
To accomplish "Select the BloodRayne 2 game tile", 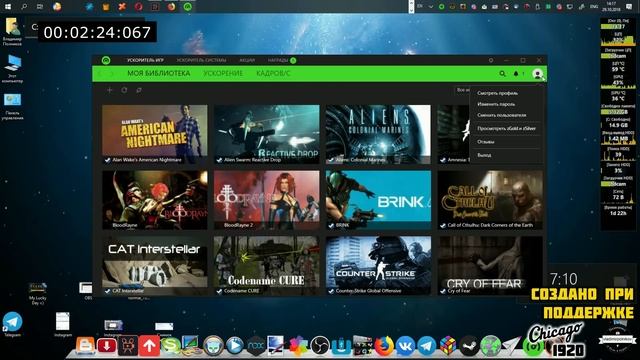I will (267, 200).
